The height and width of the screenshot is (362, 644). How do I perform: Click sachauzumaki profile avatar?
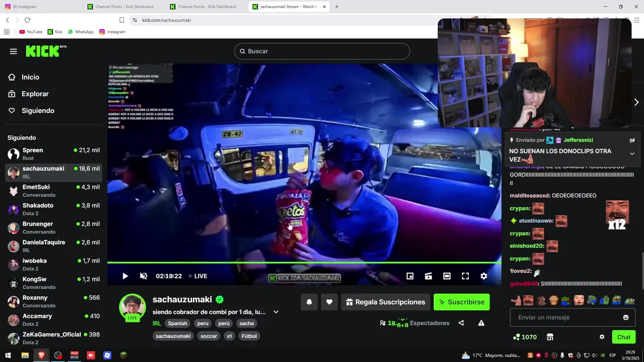tap(132, 307)
